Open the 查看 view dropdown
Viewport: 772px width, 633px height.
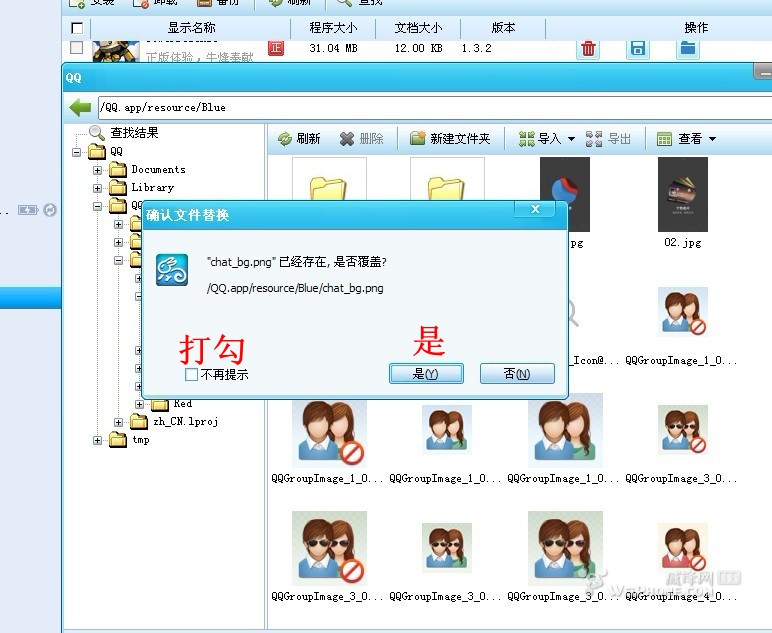[x=687, y=139]
